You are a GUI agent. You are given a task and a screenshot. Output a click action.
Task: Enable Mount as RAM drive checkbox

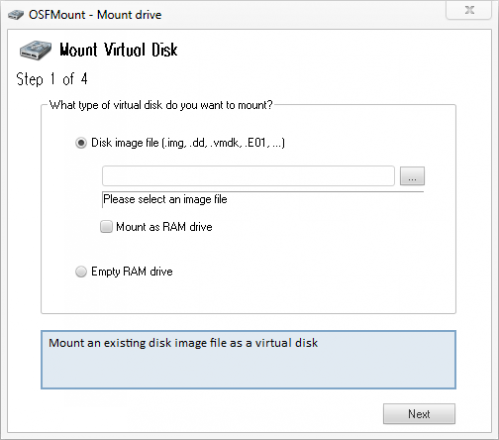(x=106, y=227)
